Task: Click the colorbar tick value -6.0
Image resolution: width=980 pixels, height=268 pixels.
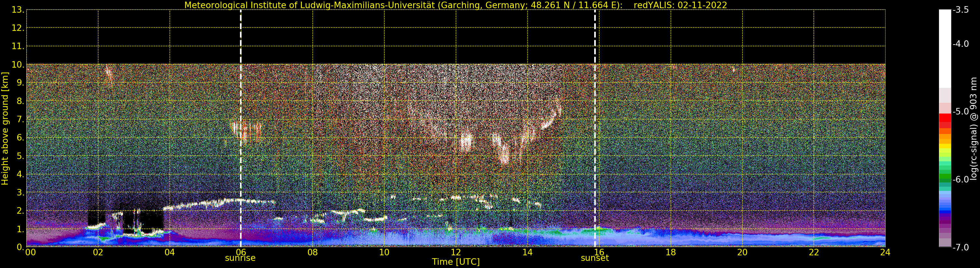Action: coord(960,180)
